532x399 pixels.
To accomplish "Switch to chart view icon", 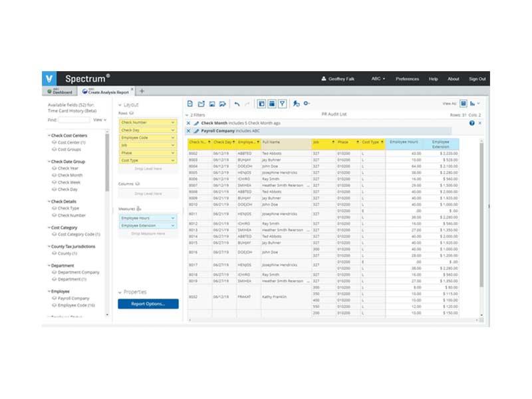I will tap(472, 104).
